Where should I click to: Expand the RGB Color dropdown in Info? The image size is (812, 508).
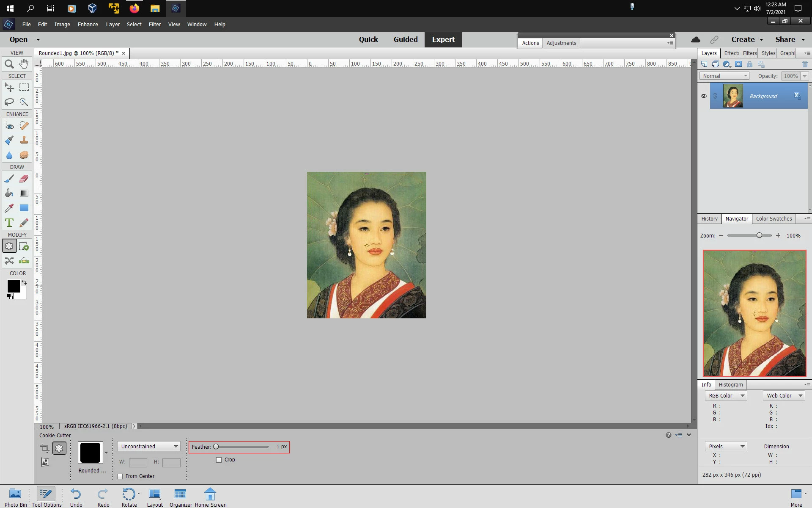(x=726, y=396)
